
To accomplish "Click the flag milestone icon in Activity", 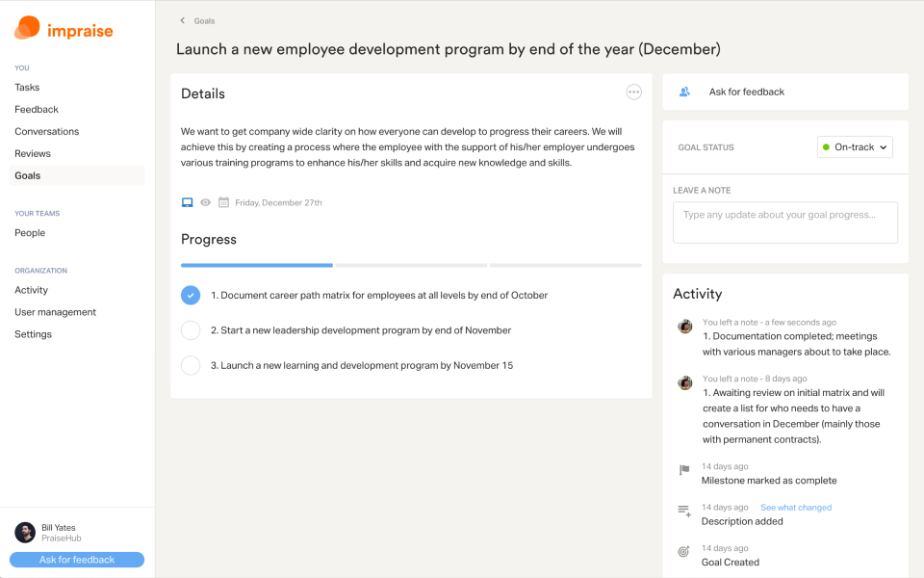I will point(684,470).
